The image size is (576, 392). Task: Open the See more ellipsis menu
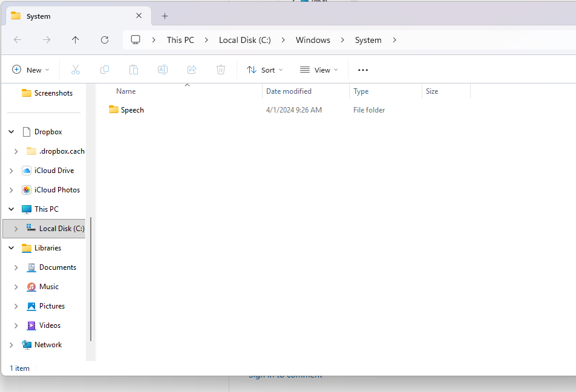pos(363,70)
